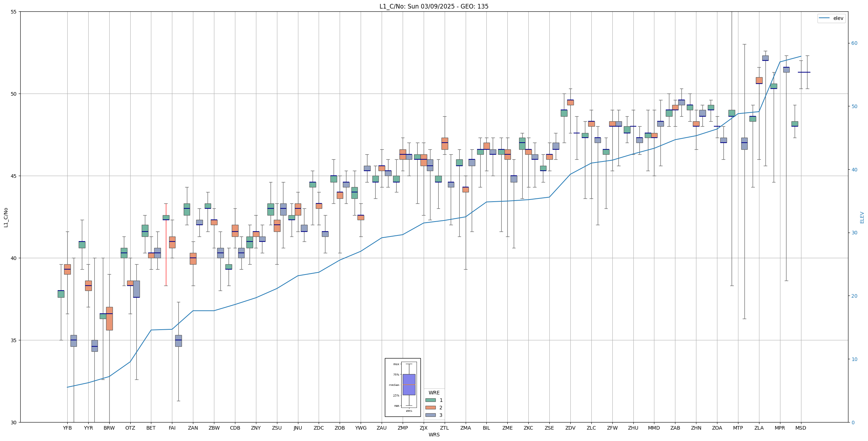Click the FAI station tick label
This screenshot has height=441, width=868.
coord(172,428)
